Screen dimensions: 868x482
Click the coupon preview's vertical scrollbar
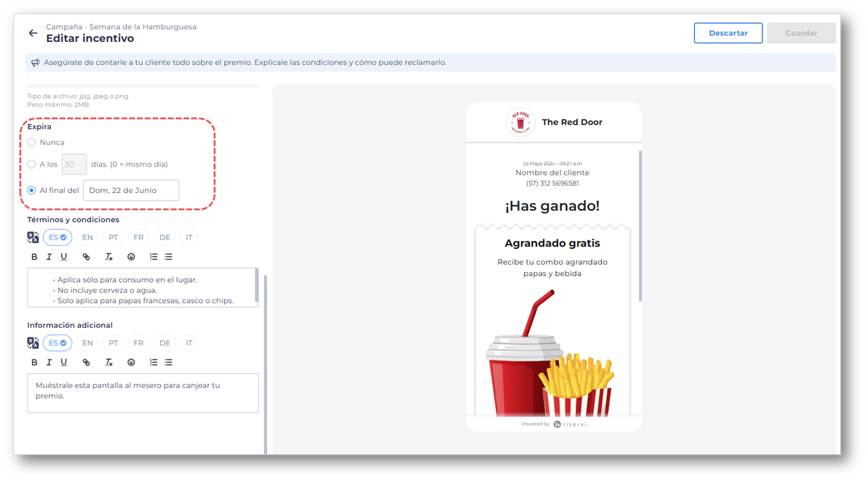[x=641, y=226]
